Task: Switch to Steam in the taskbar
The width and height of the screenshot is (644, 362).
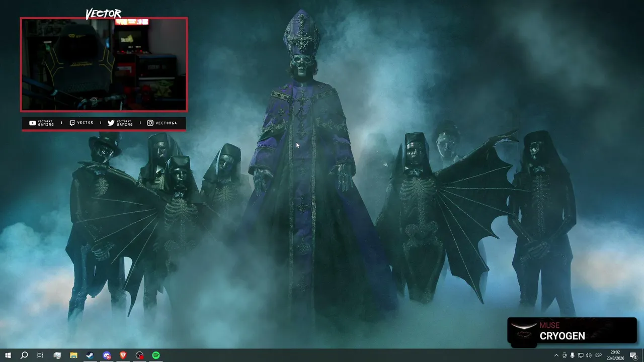Action: 90,355
